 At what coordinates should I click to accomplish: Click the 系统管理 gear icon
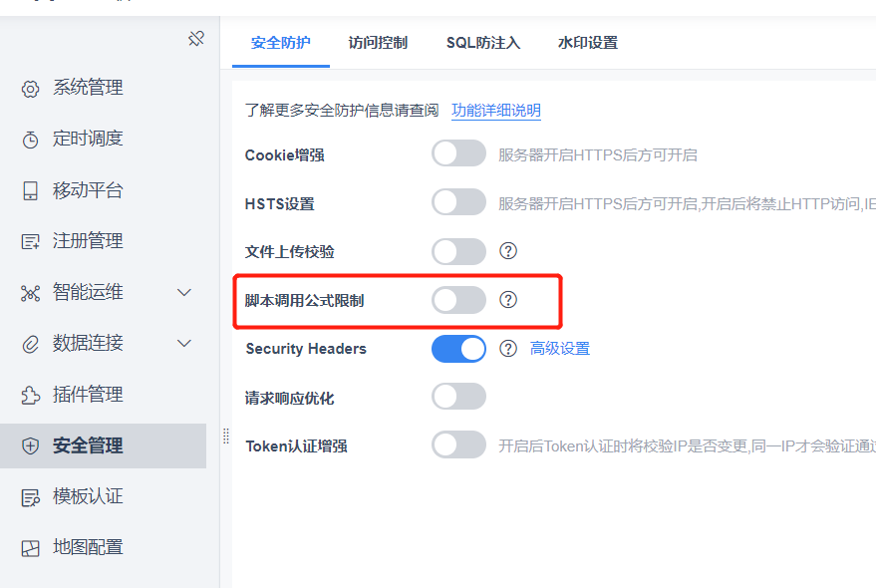[x=30, y=89]
